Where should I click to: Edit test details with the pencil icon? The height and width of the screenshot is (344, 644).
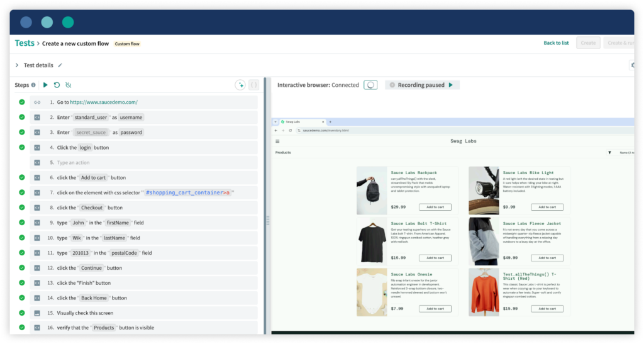click(60, 65)
